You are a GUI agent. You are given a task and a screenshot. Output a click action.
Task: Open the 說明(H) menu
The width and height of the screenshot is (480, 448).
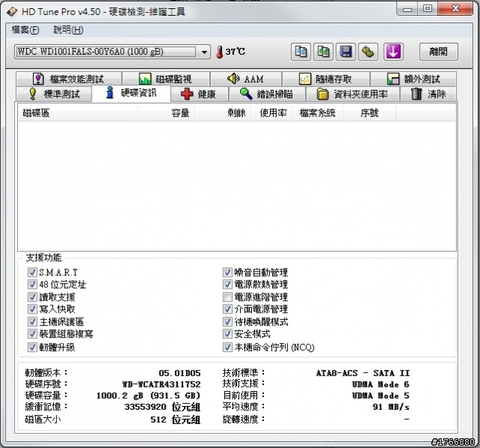[68, 30]
